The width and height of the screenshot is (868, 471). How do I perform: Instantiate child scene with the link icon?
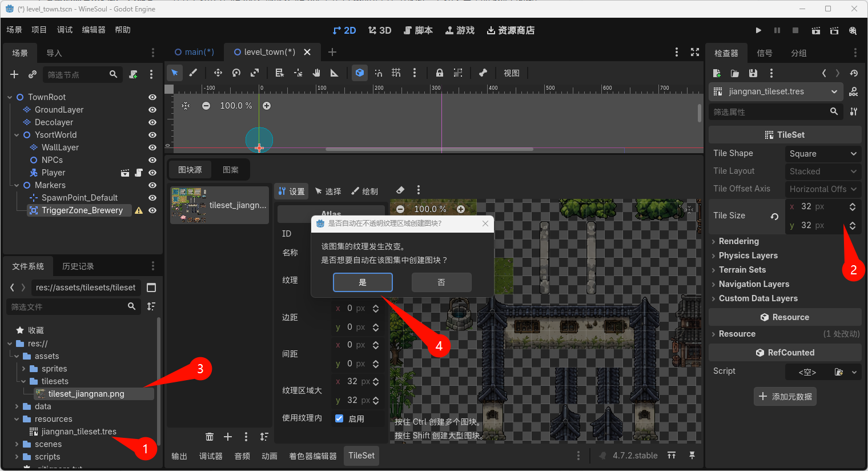[x=33, y=74]
